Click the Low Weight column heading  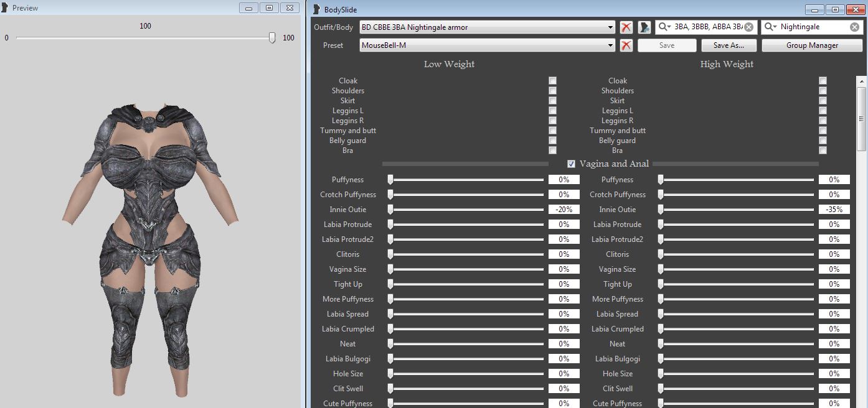coord(449,64)
